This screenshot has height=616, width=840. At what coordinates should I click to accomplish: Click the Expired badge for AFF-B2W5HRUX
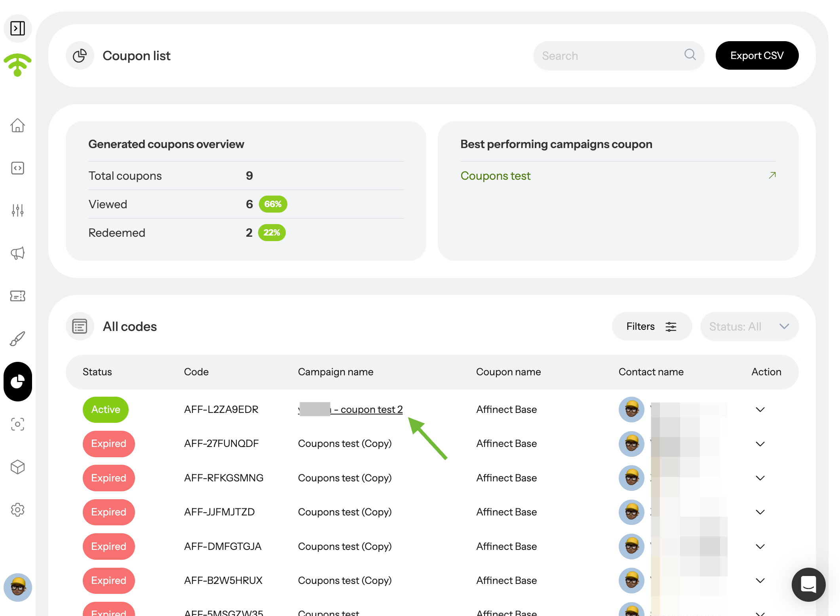point(108,581)
